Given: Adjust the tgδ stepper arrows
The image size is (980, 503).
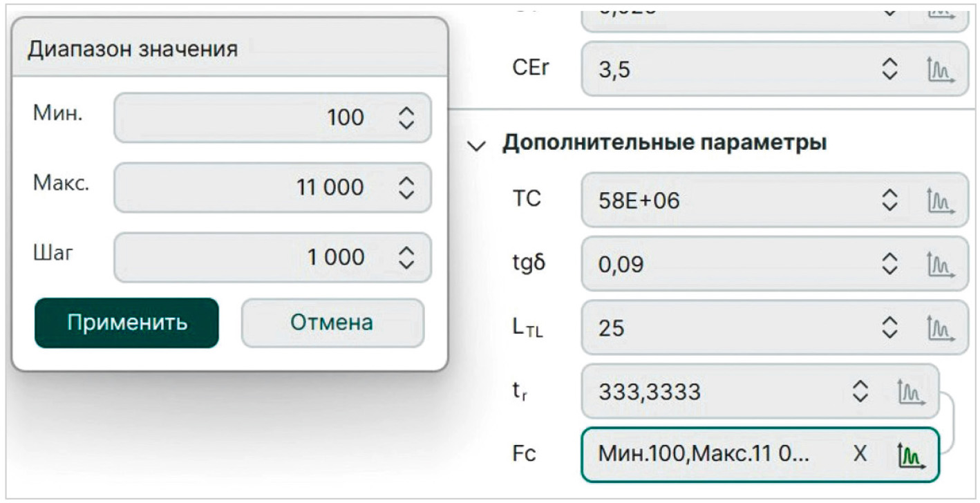Looking at the screenshot, I should [x=891, y=265].
